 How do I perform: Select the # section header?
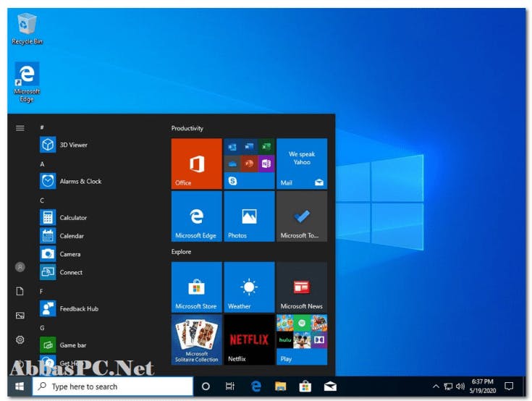click(42, 127)
